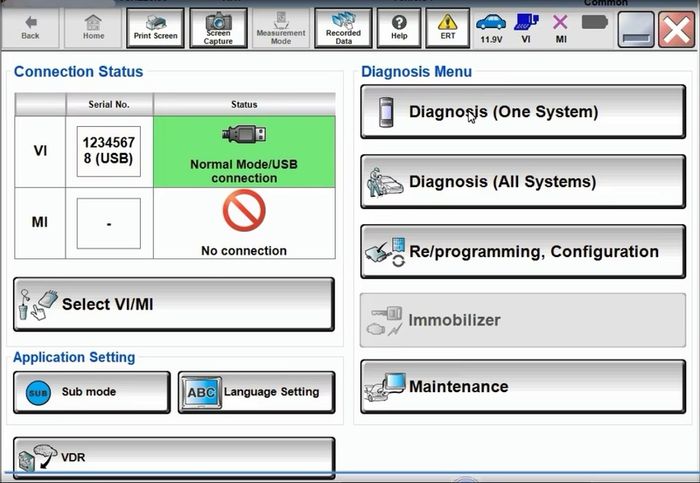Image resolution: width=700 pixels, height=483 pixels.
Task: Click the battery level indicator icon
Action: coord(595,22)
